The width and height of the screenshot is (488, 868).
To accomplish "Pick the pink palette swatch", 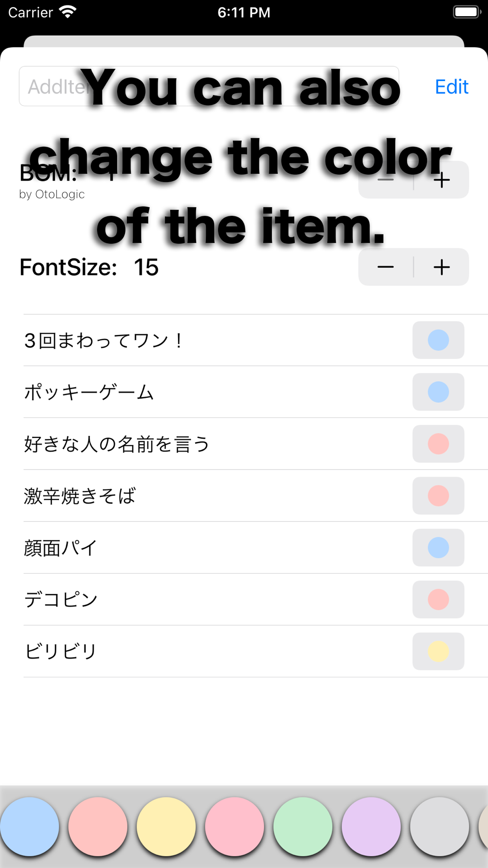I will click(x=234, y=827).
